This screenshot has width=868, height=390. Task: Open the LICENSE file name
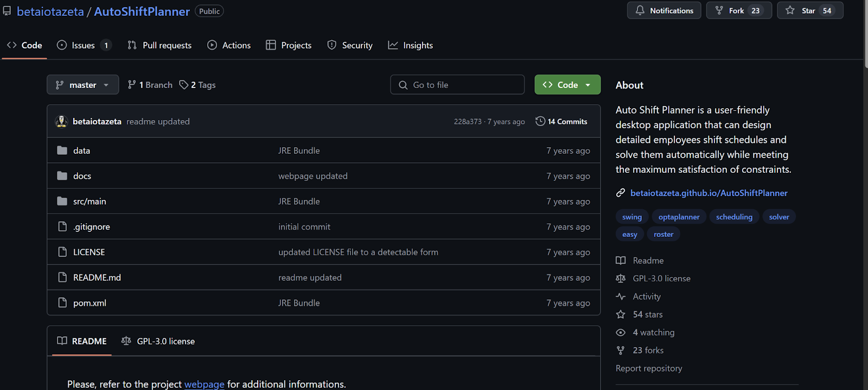click(89, 252)
